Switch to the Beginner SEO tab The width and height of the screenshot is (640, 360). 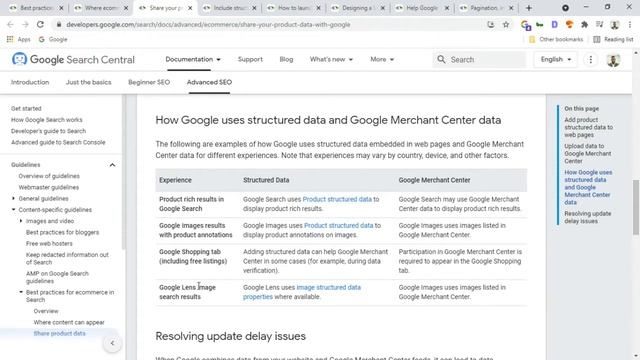(x=149, y=82)
